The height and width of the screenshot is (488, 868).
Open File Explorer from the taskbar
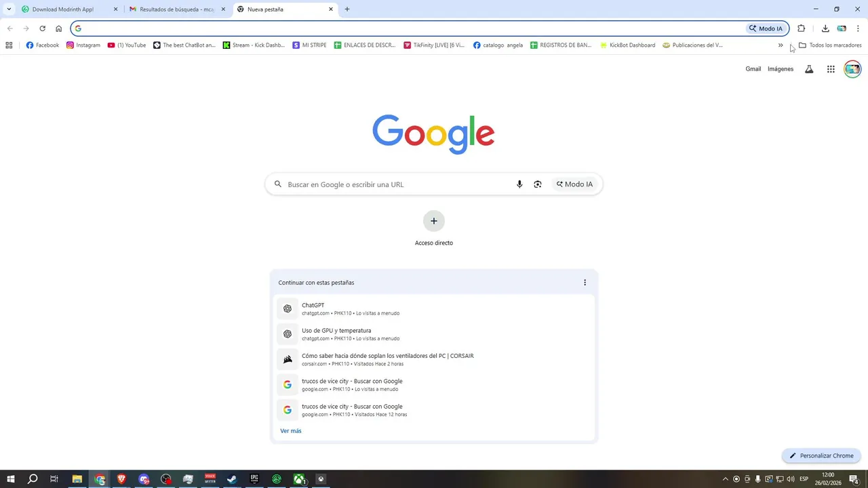77,479
